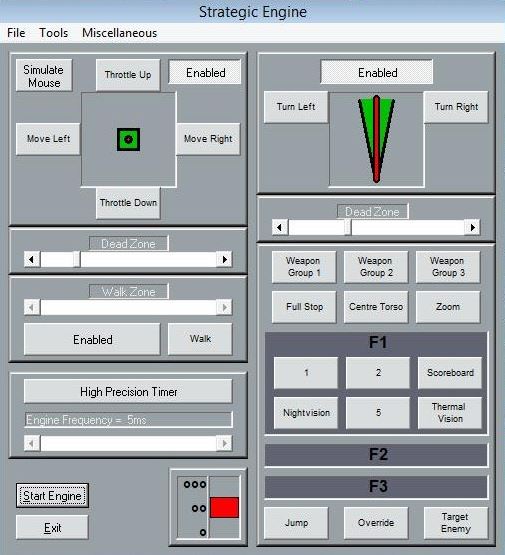This screenshot has width=505, height=555.
Task: Click Full Stop button
Action: [x=304, y=307]
